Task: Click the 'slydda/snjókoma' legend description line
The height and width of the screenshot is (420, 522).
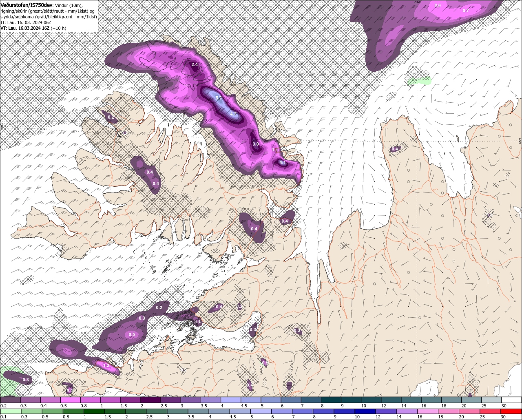Action: 49,17
